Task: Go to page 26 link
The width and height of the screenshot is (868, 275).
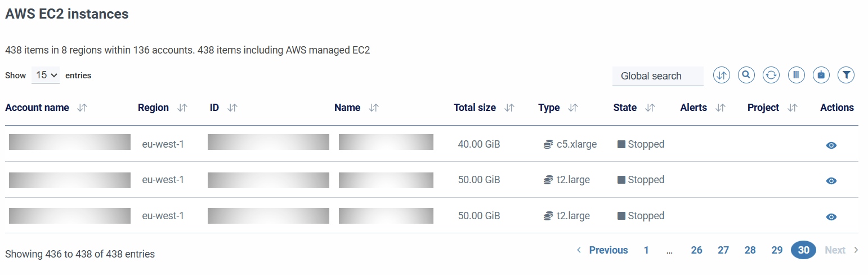Action: 696,250
